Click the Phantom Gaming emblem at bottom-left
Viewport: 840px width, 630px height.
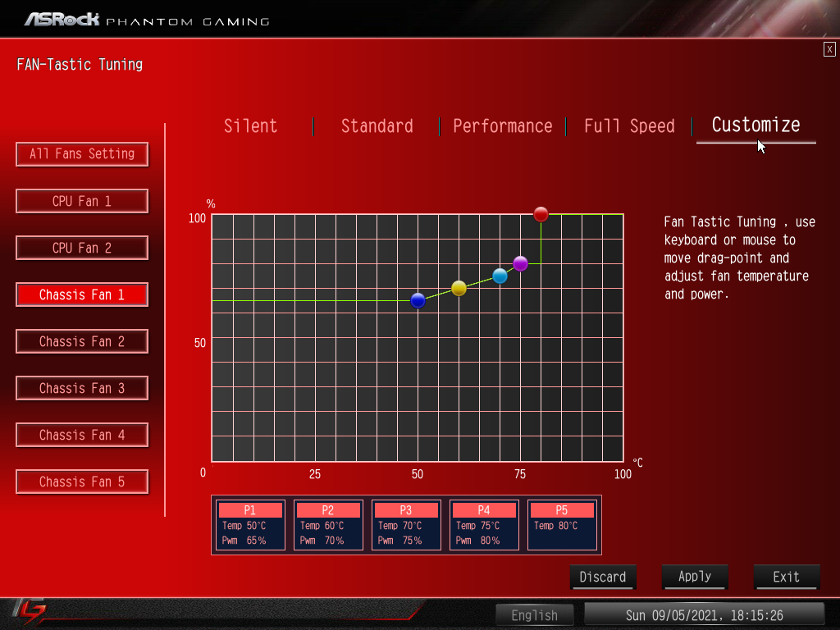[x=30, y=612]
